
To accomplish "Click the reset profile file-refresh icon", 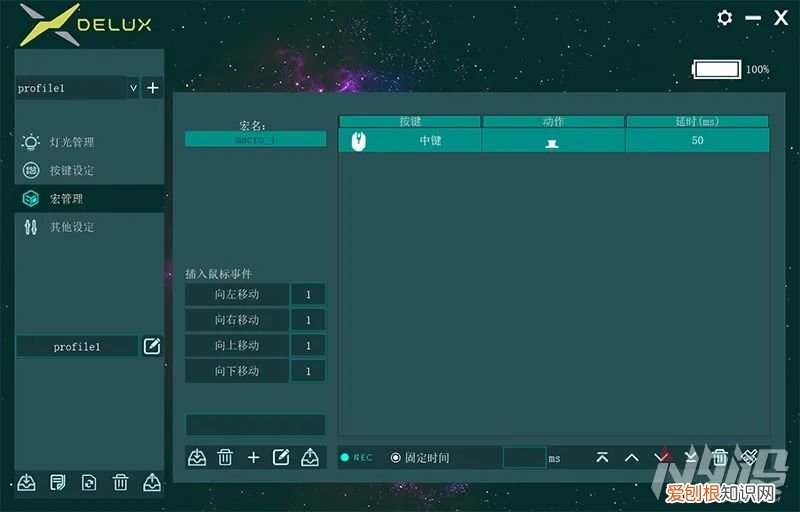I will click(89, 482).
